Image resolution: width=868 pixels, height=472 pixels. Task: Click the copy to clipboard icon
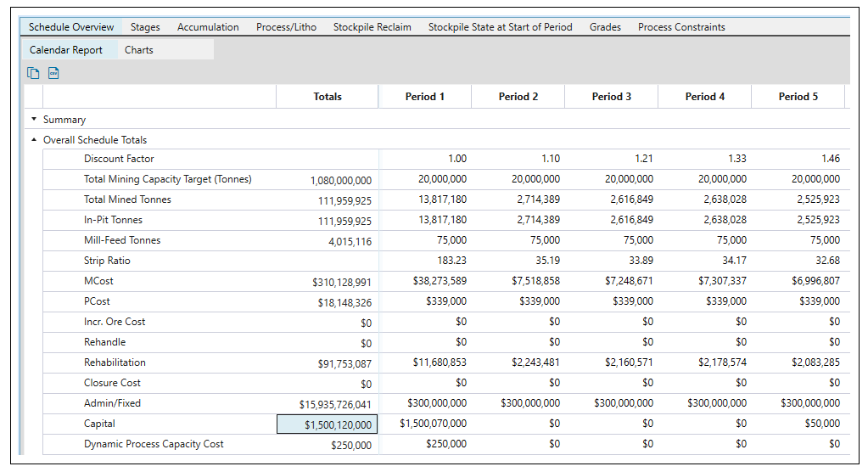pos(34,73)
